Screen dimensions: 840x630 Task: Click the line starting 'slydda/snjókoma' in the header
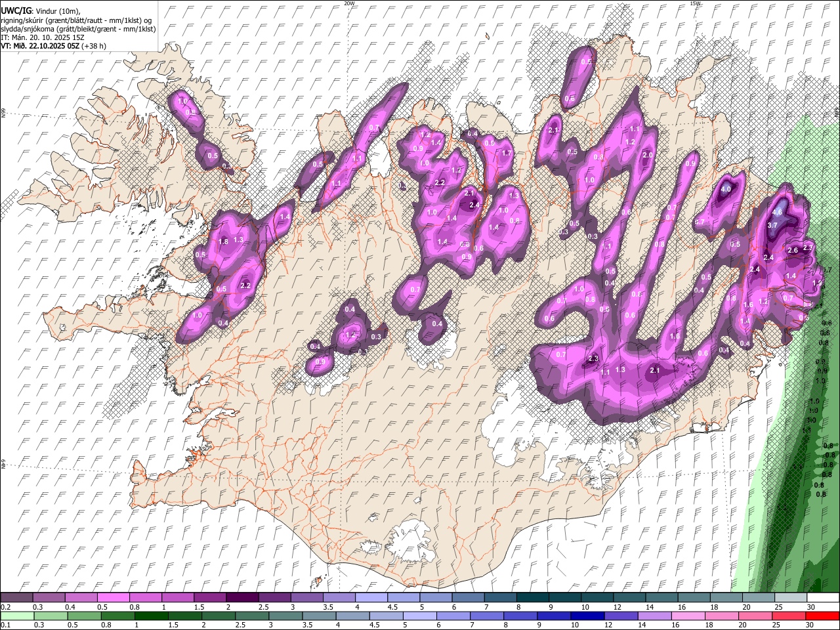pyautogui.click(x=78, y=29)
